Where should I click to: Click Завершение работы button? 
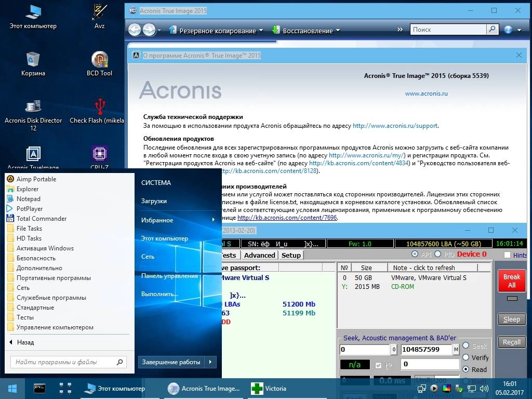point(171,362)
